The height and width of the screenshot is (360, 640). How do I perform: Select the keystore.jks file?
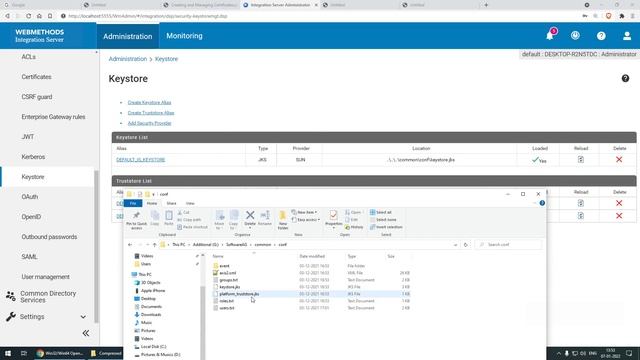pos(229,287)
